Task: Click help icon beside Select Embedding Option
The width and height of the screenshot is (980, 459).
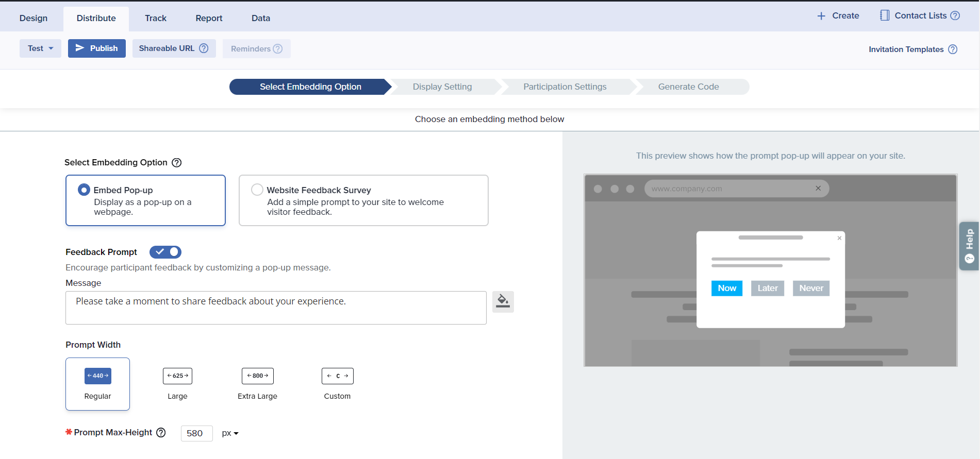Action: (x=177, y=163)
